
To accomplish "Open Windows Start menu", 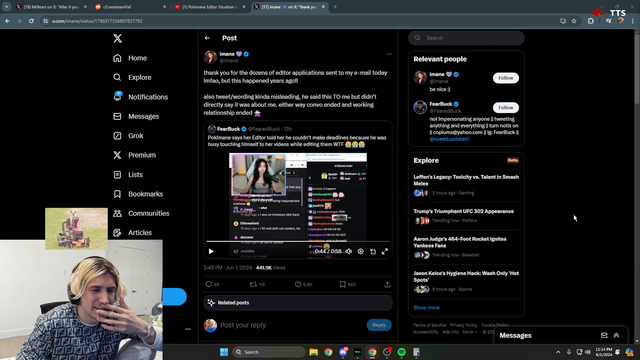I will pos(224,352).
